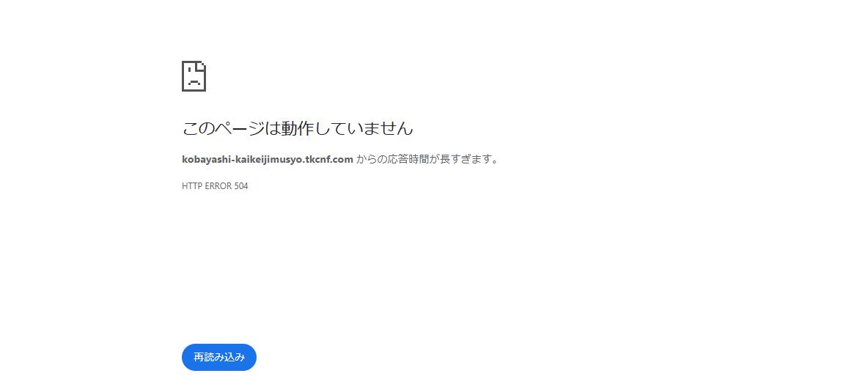Click the folded corner of page icon
Viewport: 868px width, 387px height.
coord(202,66)
